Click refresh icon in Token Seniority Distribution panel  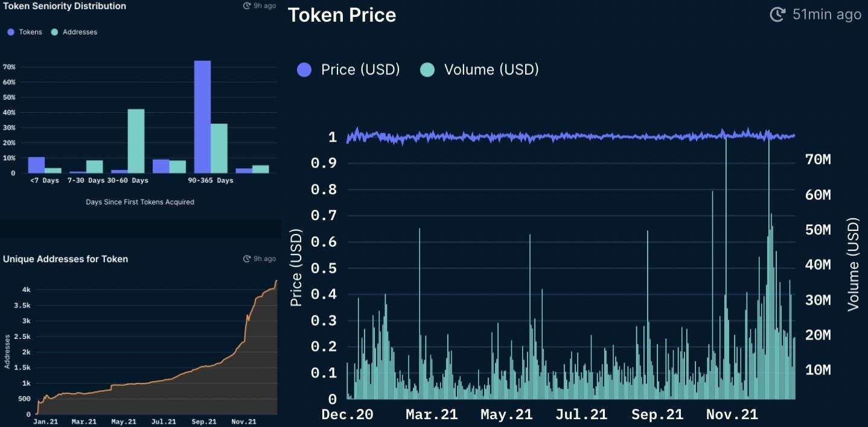[x=246, y=5]
